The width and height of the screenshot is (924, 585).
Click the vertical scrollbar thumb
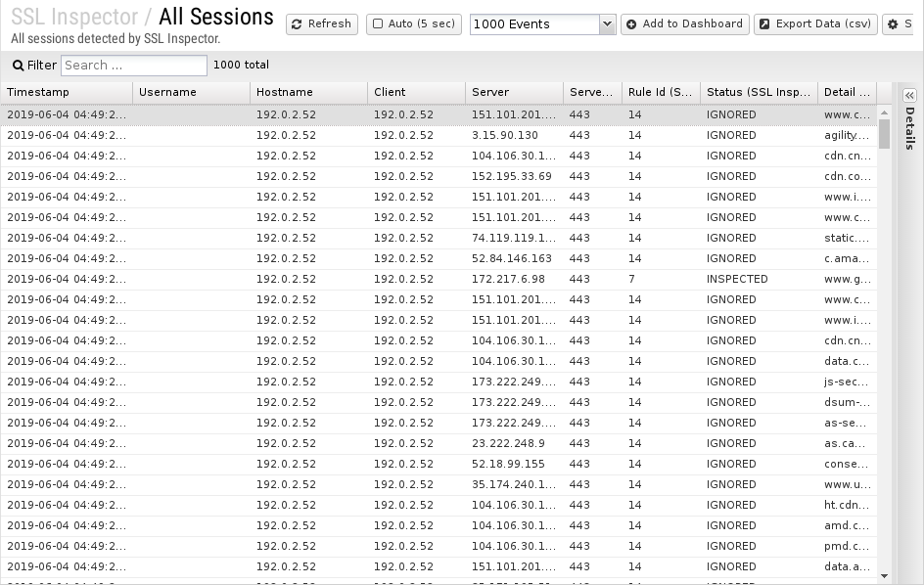pos(884,134)
